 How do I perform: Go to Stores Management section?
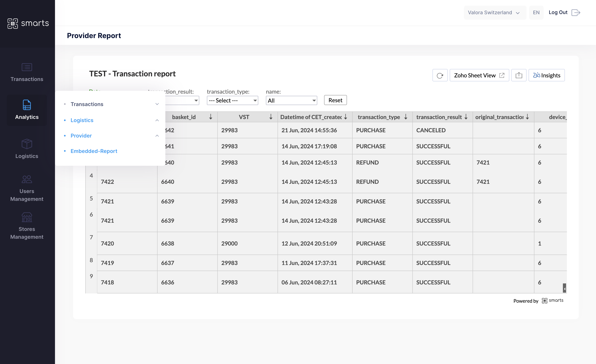[x=27, y=226]
